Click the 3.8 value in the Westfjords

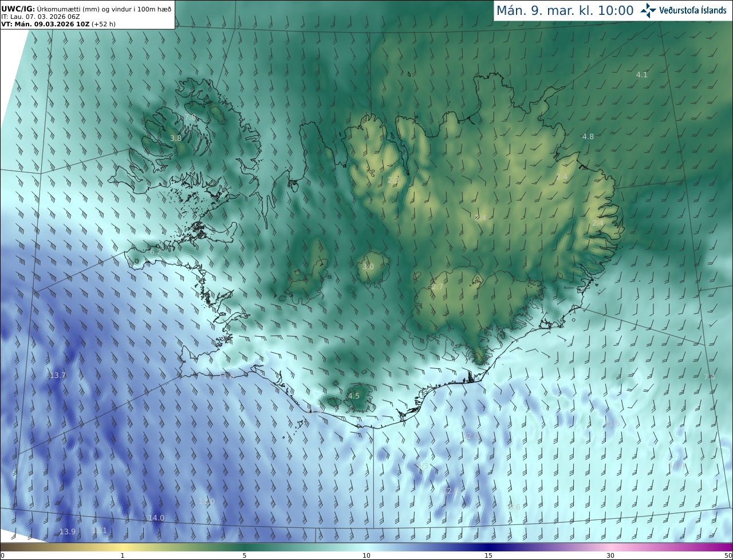click(x=176, y=139)
